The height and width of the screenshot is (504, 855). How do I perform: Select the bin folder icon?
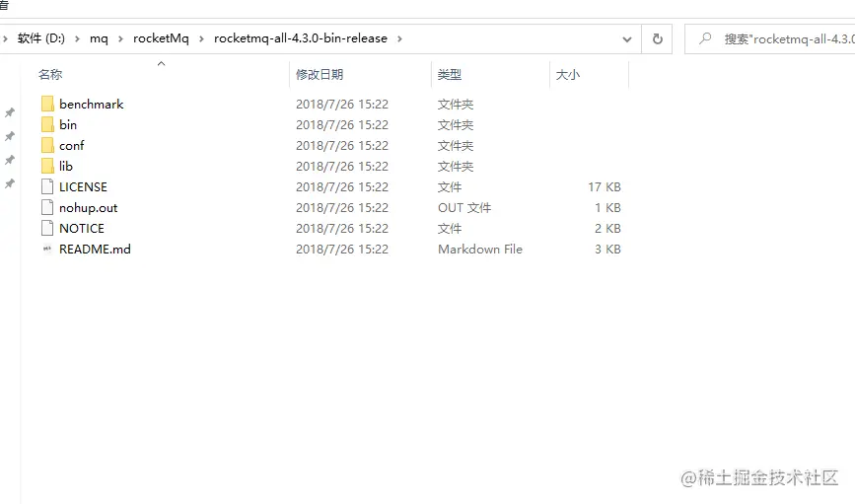[x=47, y=124]
